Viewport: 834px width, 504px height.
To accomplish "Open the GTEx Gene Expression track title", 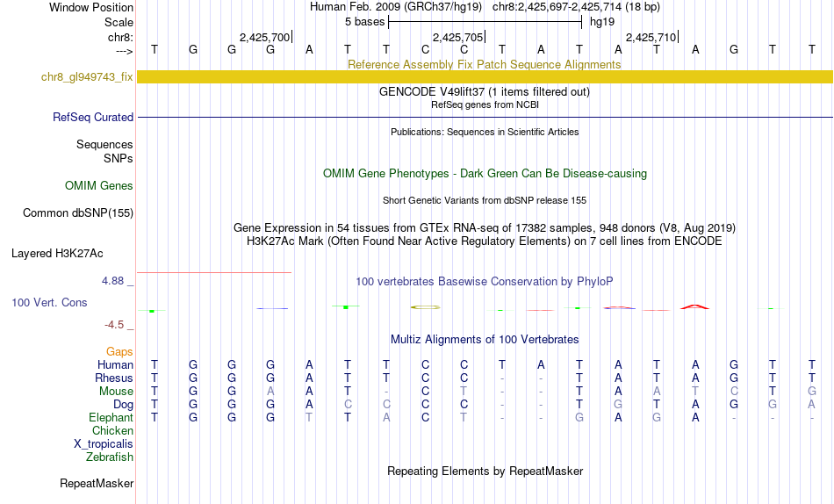I will (x=485, y=227).
